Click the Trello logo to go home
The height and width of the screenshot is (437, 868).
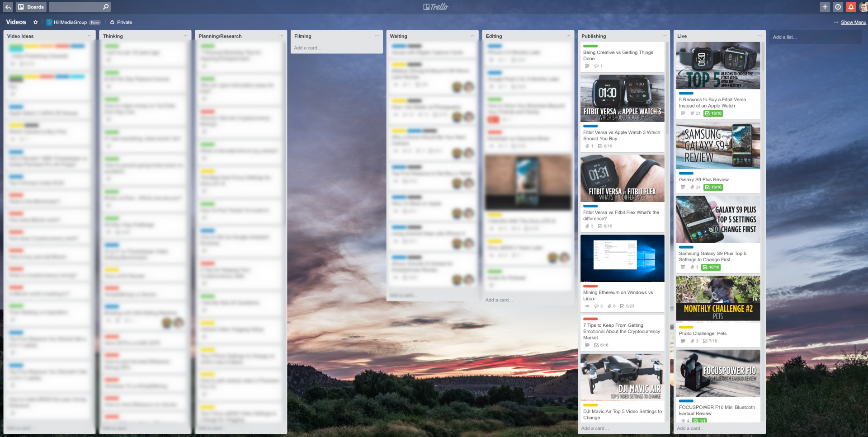click(x=435, y=7)
